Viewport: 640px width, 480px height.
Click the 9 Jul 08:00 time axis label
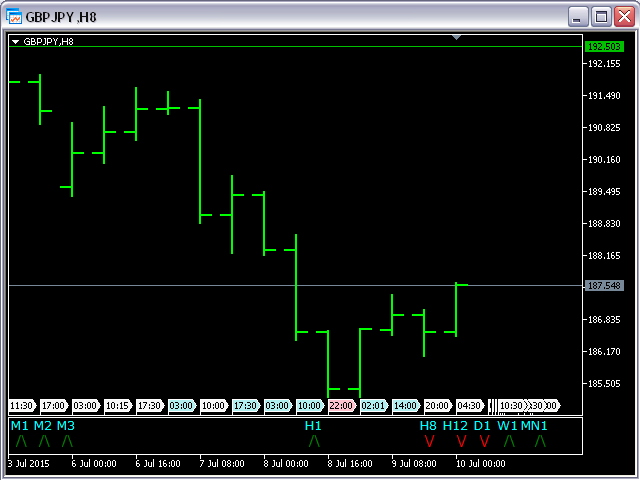(x=414, y=464)
